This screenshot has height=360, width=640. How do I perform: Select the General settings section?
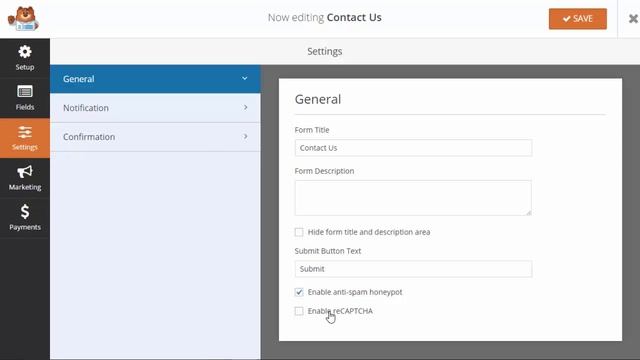[x=155, y=79]
